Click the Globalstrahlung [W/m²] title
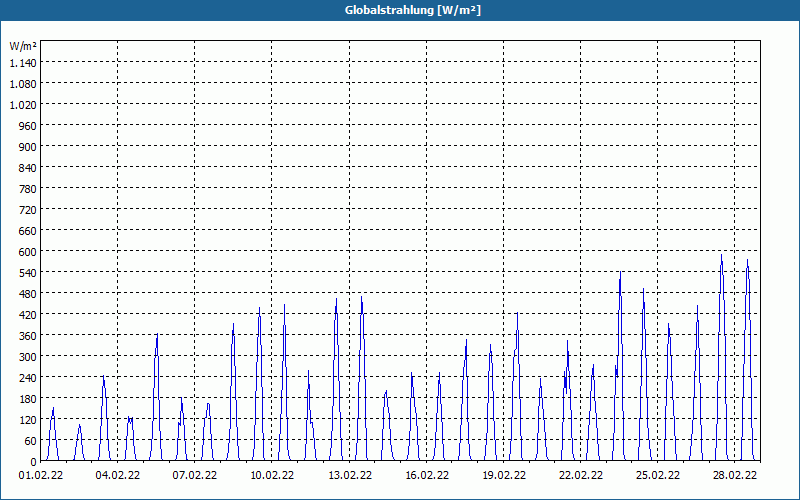800x500 pixels. point(413,10)
